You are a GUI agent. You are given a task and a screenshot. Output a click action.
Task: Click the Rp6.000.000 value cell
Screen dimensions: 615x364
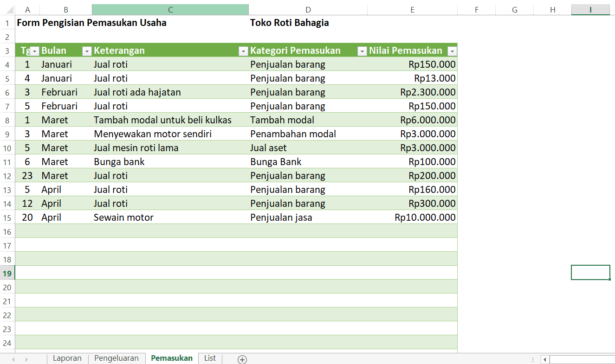[412, 120]
